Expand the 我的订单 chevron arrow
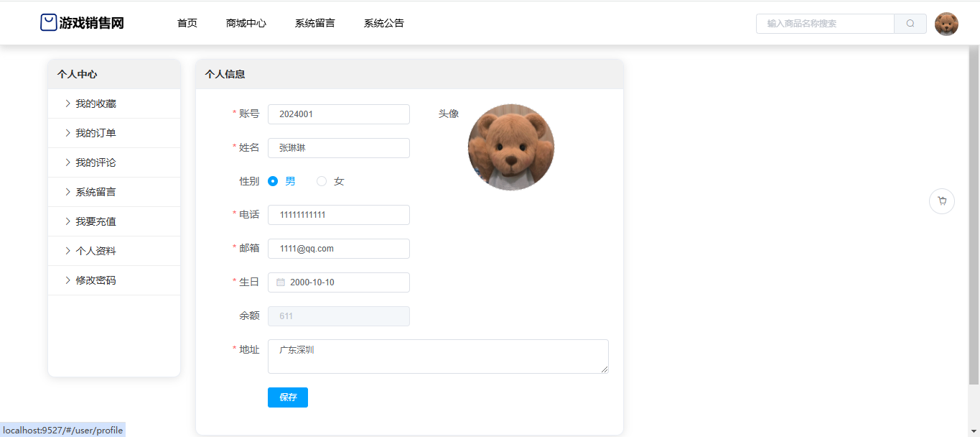 point(67,133)
